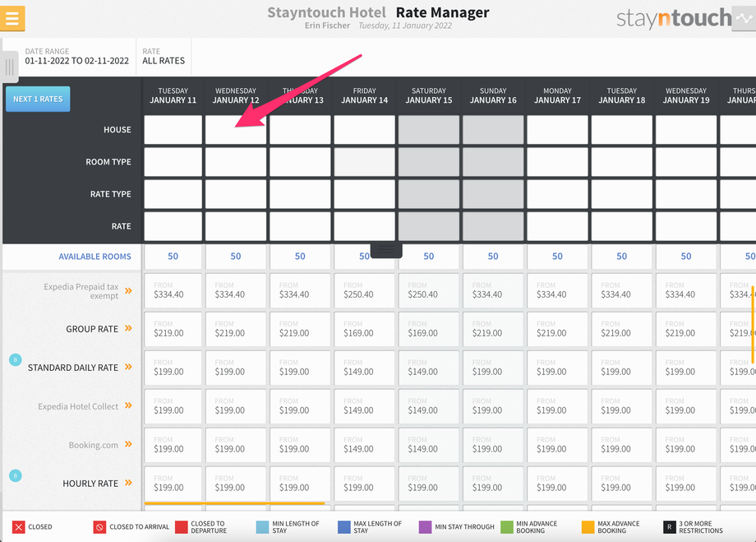Click the Min Stay Through purple swatch
Image resolution: width=756 pixels, height=542 pixels.
click(x=426, y=527)
